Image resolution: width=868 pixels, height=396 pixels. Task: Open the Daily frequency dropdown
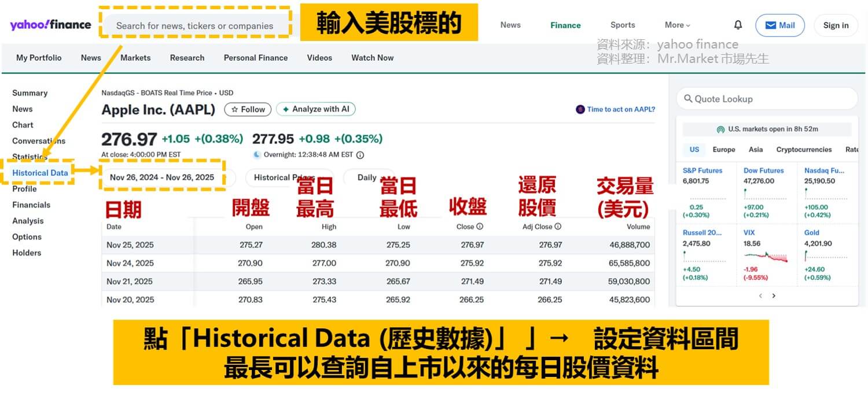click(x=369, y=177)
